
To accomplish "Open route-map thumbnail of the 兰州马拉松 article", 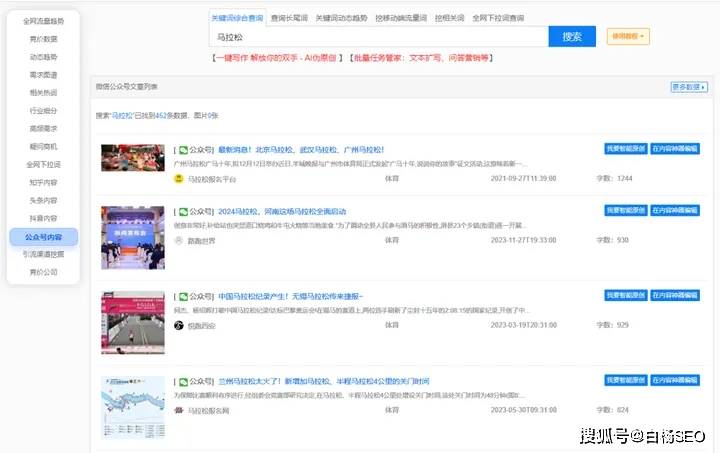I will click(x=133, y=408).
